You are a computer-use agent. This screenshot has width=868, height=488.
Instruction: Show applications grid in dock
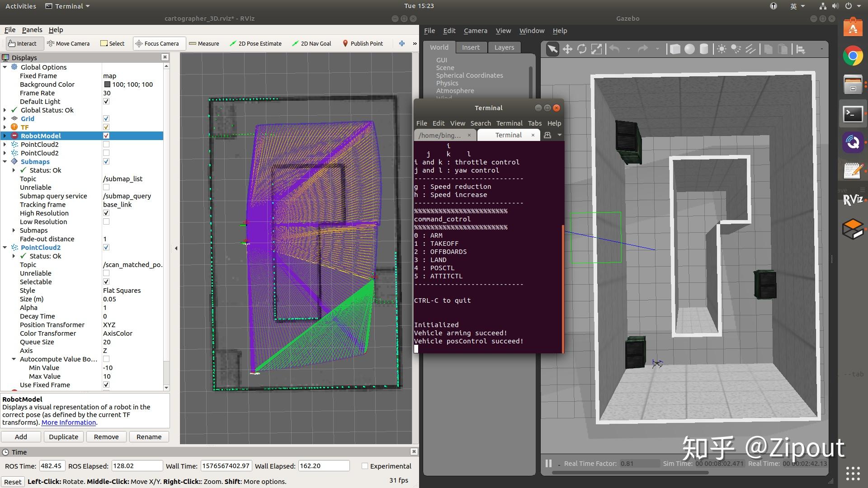click(x=853, y=474)
